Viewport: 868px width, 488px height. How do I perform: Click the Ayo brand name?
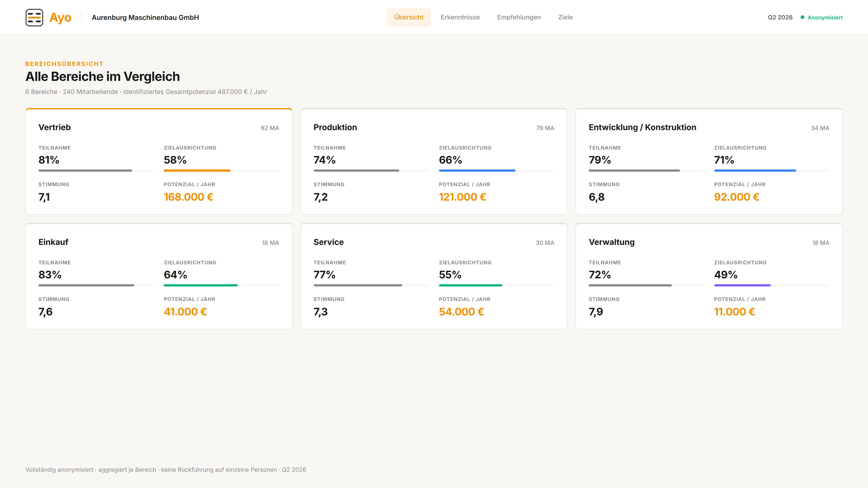click(x=60, y=18)
